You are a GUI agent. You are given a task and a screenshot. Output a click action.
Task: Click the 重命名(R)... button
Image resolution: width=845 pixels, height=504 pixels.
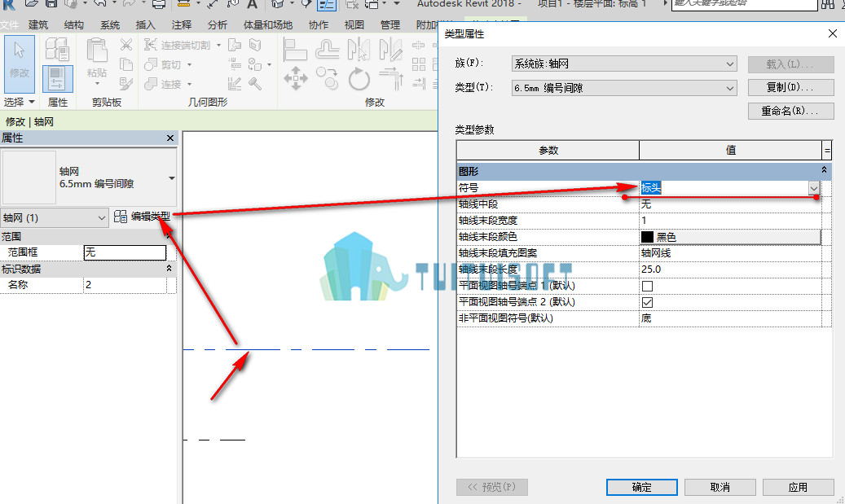click(x=790, y=111)
